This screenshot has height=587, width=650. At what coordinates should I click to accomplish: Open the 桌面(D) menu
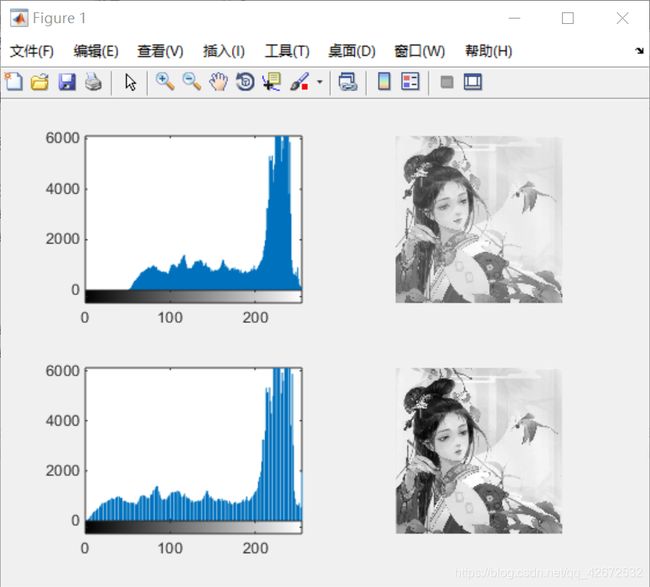tap(352, 51)
